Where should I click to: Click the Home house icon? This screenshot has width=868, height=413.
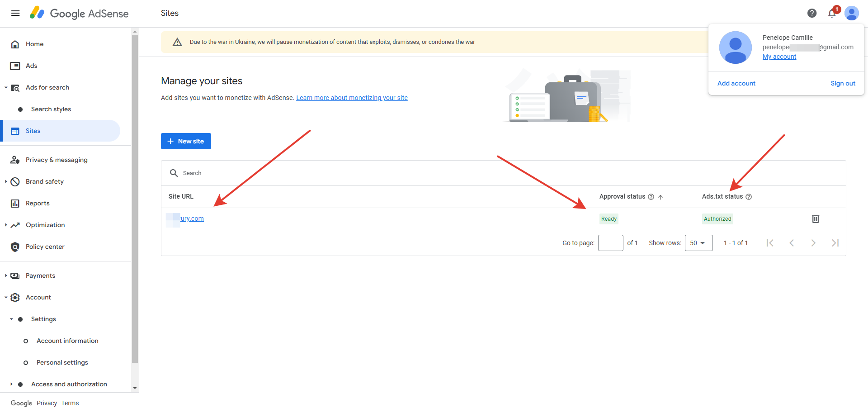15,44
